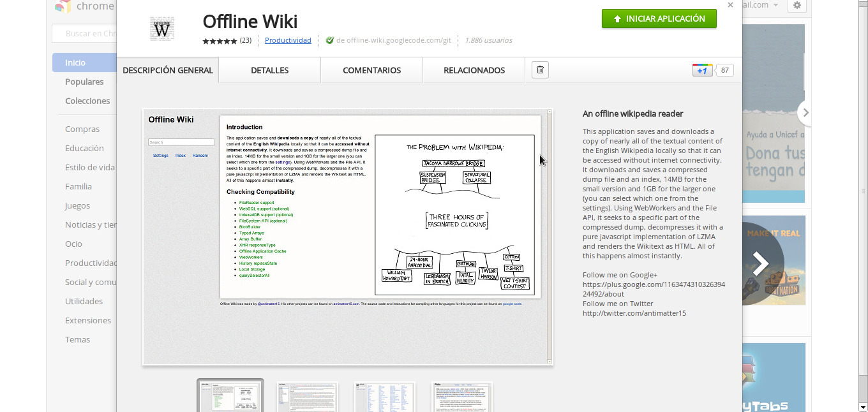Switch to the DETALLES tab

click(269, 70)
